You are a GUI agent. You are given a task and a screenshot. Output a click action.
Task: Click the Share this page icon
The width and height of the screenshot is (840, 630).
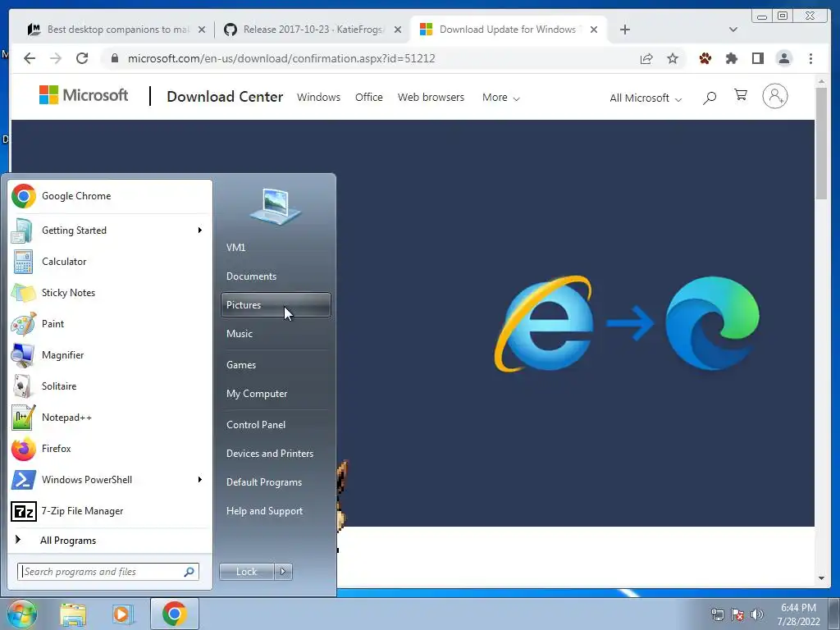646,58
